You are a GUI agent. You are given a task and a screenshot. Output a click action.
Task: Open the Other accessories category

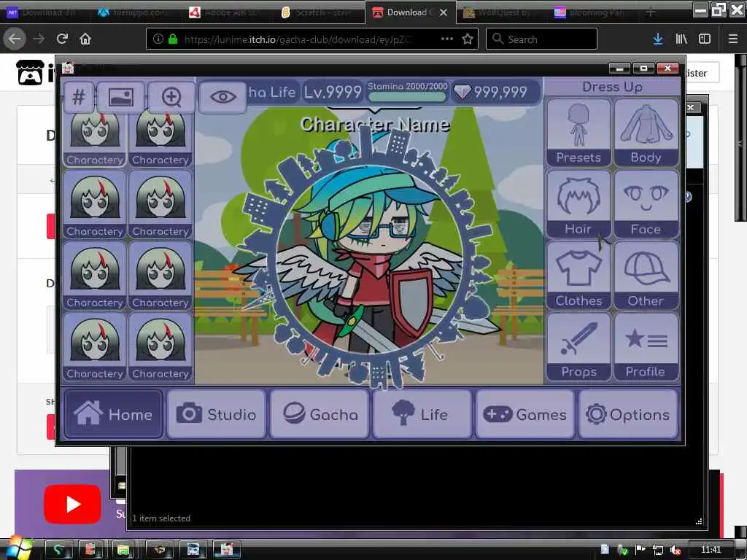(646, 275)
